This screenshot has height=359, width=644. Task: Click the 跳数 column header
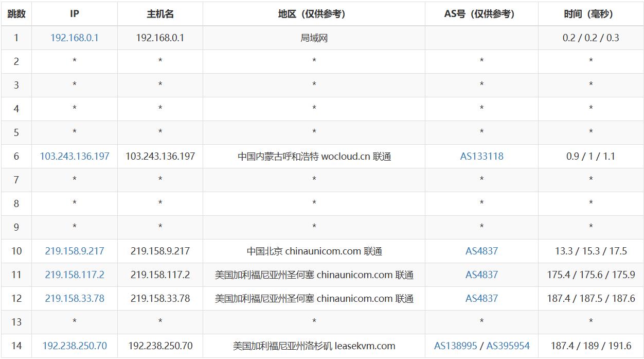(16, 14)
